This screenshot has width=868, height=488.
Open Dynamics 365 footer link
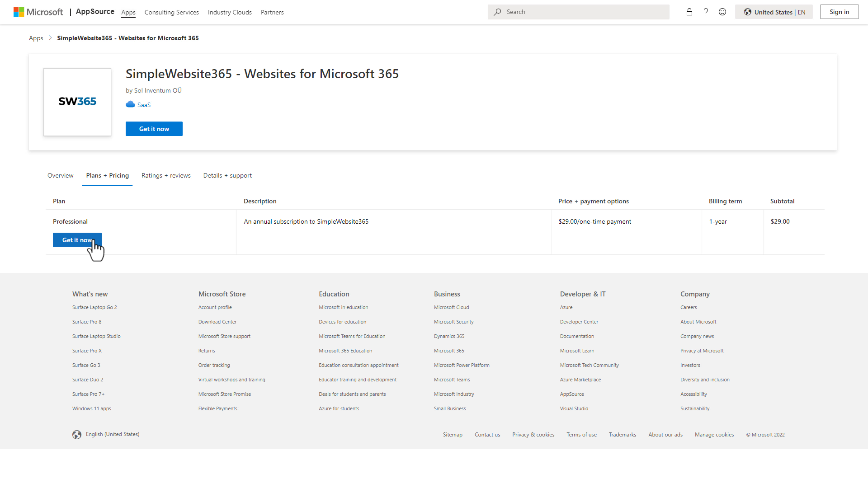coord(449,336)
